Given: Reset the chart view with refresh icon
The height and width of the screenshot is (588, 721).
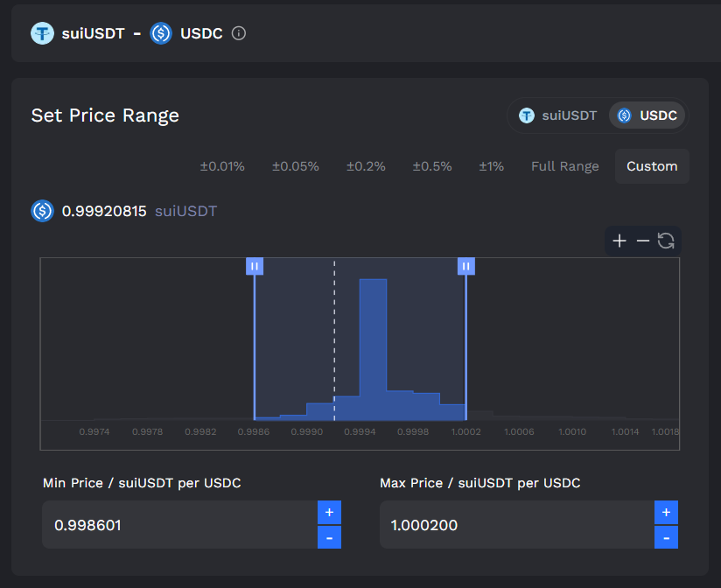Looking at the screenshot, I should [666, 241].
